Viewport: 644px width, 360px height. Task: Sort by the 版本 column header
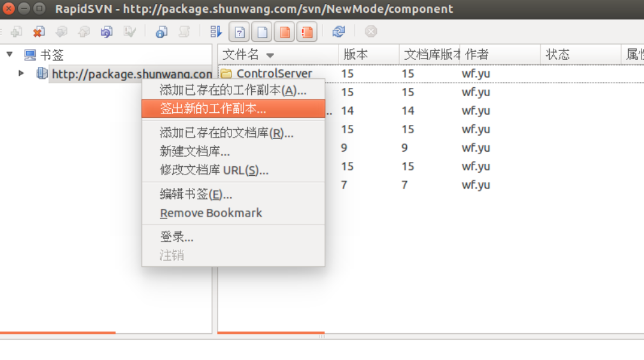tap(369, 54)
